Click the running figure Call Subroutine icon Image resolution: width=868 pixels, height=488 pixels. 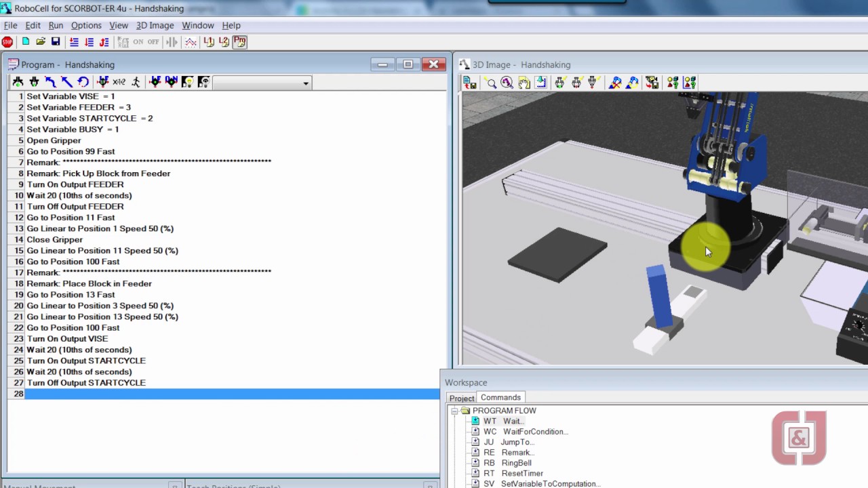coord(136,82)
